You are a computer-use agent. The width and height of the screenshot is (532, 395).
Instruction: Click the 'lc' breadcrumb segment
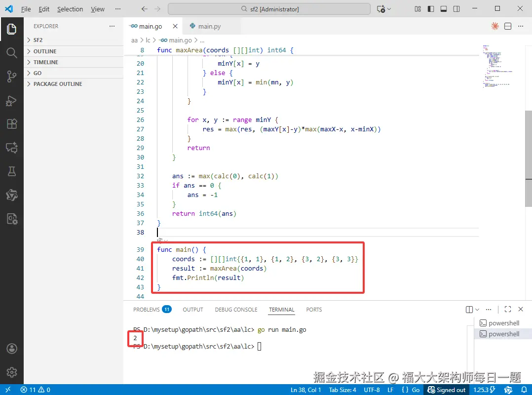148,40
